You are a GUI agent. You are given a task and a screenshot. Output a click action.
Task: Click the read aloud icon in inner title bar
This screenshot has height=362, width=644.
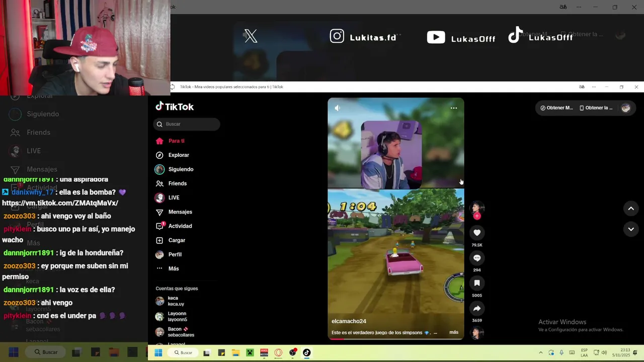click(x=582, y=87)
